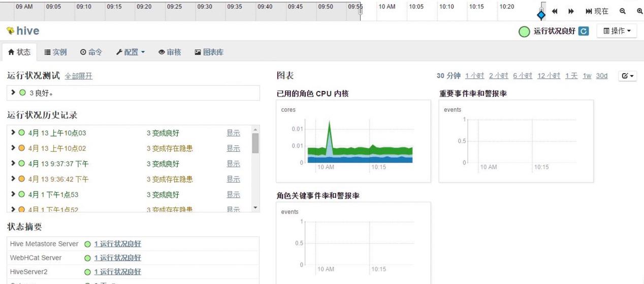Image resolution: width=644 pixels, height=284 pixels.
Task: Click green status circle for WebHCat Server
Action: [87, 258]
